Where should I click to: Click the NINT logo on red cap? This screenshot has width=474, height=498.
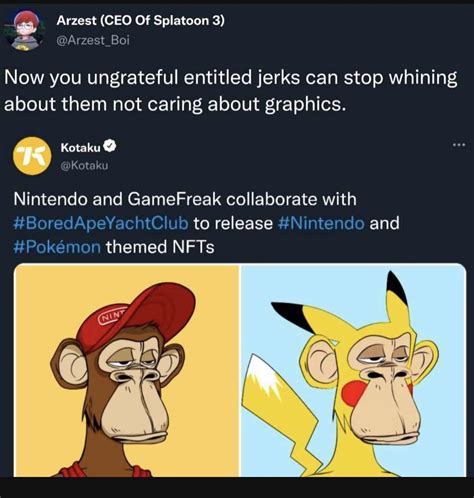(112, 315)
